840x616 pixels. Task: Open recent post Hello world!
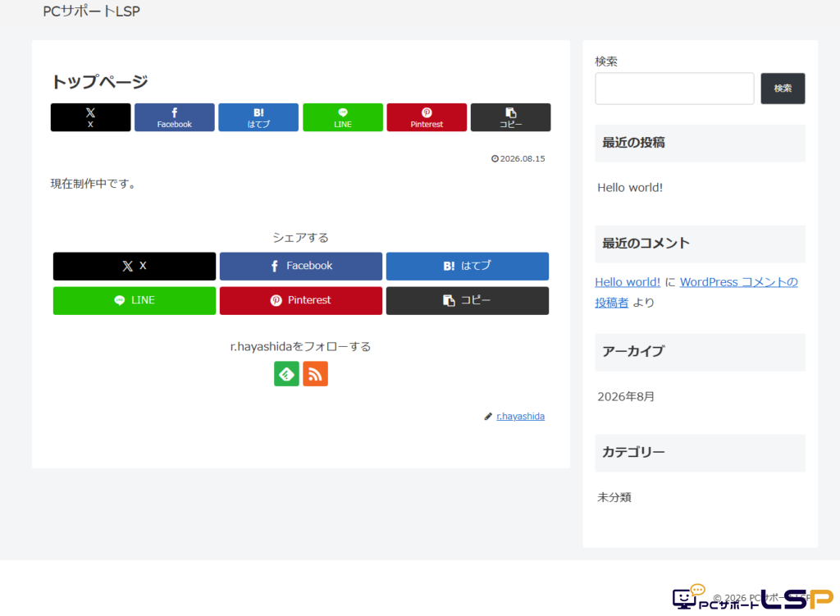tap(630, 188)
